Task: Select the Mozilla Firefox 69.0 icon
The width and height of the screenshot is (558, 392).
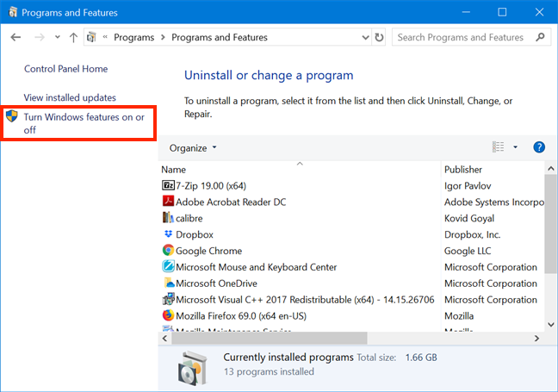Action: coord(168,315)
